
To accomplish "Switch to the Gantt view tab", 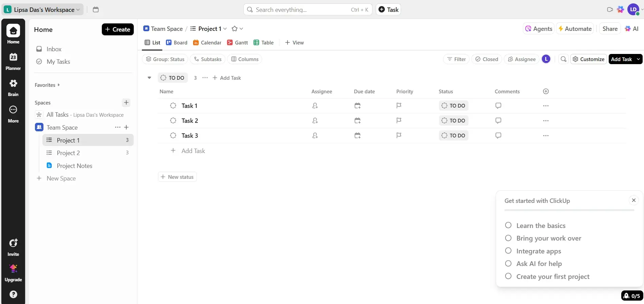I will coord(237,42).
